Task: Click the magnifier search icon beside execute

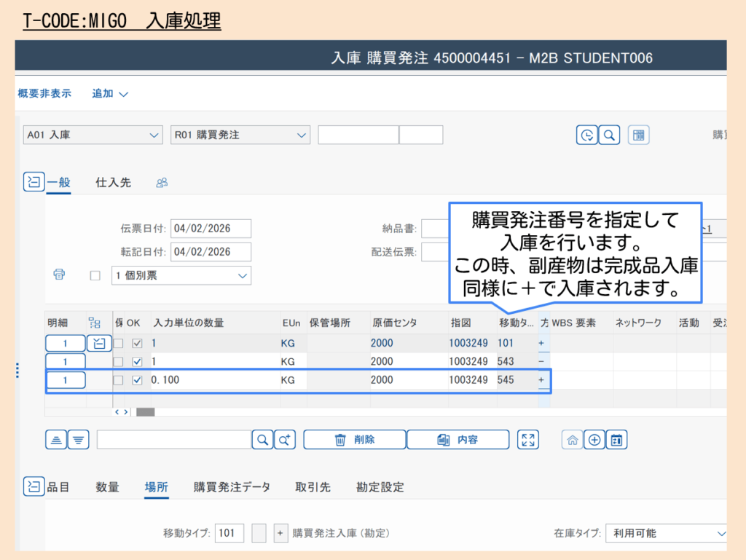Action: [608, 135]
